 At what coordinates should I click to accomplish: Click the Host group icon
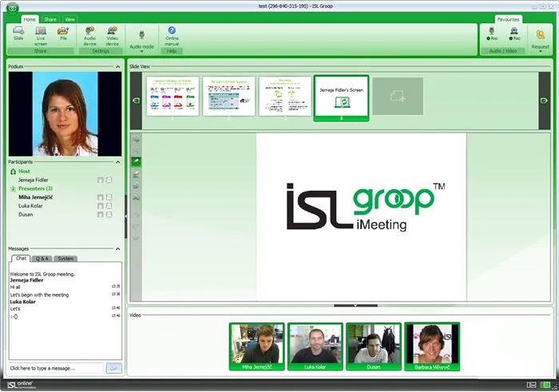(14, 172)
